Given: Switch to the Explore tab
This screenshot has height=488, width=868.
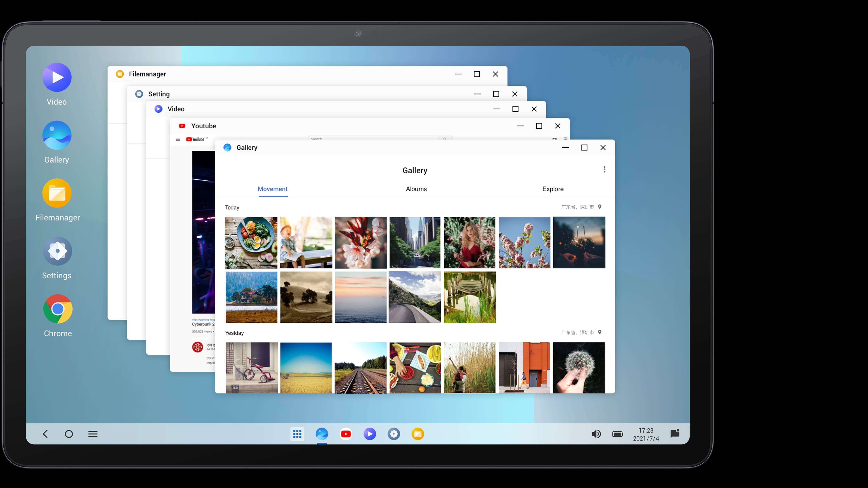Looking at the screenshot, I should pyautogui.click(x=553, y=189).
